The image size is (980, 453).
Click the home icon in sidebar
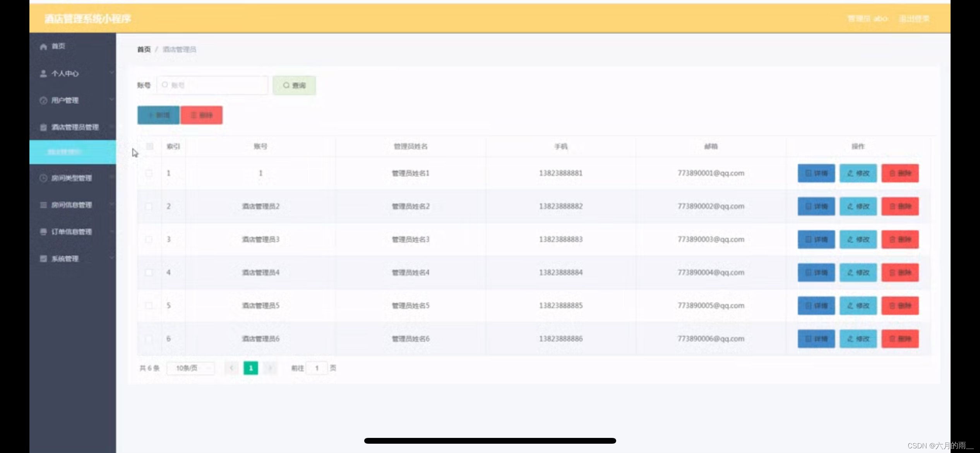coord(43,47)
